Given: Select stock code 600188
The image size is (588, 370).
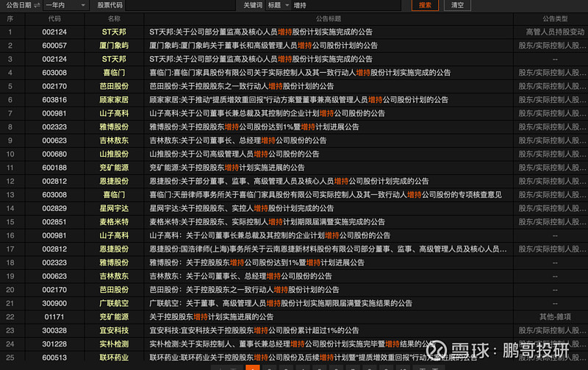Looking at the screenshot, I should click(x=54, y=168).
